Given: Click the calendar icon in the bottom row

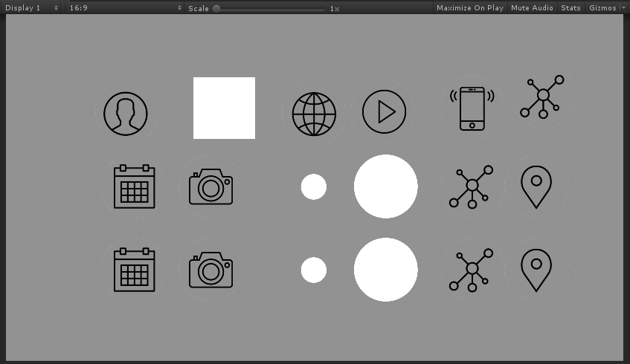Looking at the screenshot, I should coord(134,270).
